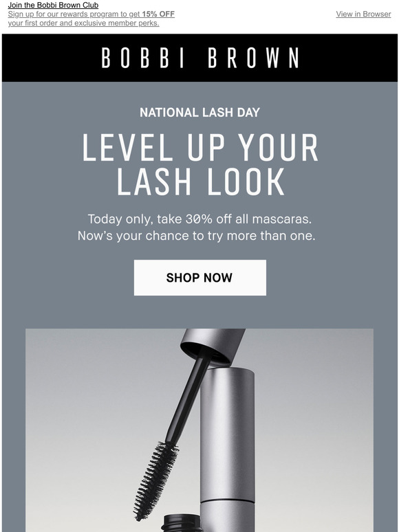Click the Sign up for our rewards program line
This screenshot has height=532, width=399.
pyautogui.click(x=91, y=14)
